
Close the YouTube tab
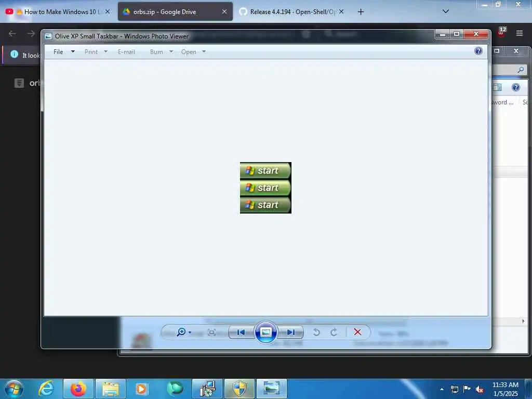coord(108,11)
